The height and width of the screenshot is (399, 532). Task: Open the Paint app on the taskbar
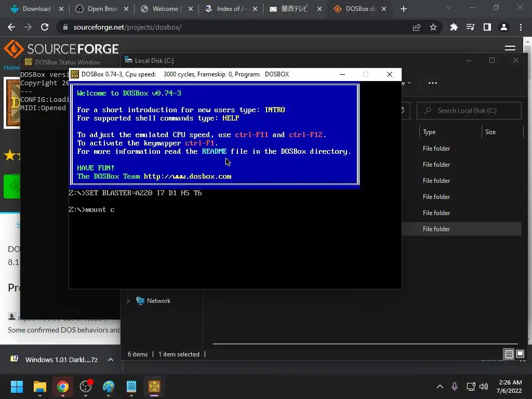pyautogui.click(x=109, y=386)
